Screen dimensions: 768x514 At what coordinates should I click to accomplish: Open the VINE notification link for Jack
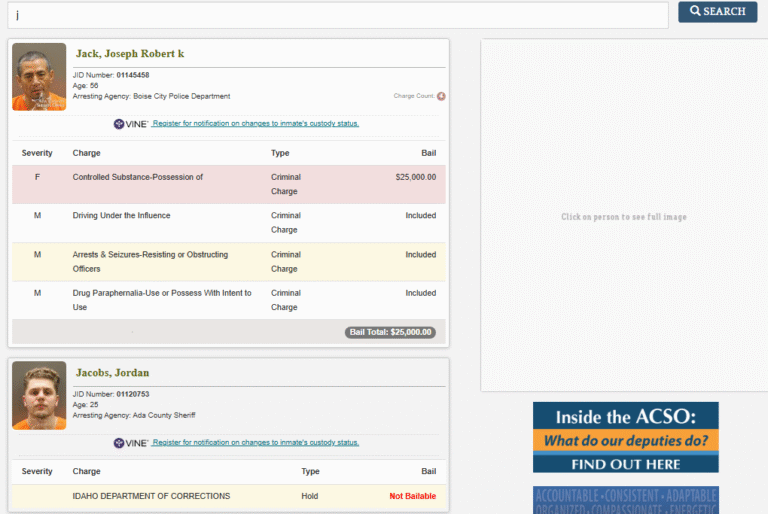(256, 124)
